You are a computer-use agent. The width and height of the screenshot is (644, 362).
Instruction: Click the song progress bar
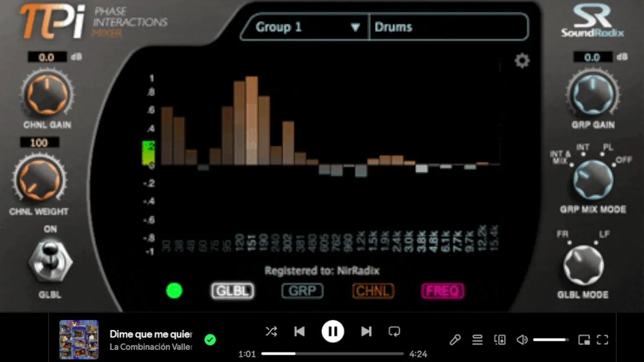click(333, 353)
